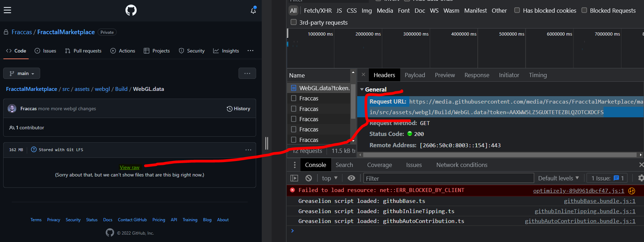Close the DevTools drawer

[x=641, y=165]
